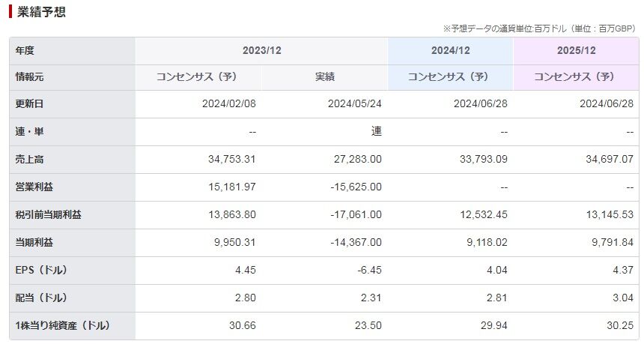Click the 2025/12 net income 9,791.84

613,243
